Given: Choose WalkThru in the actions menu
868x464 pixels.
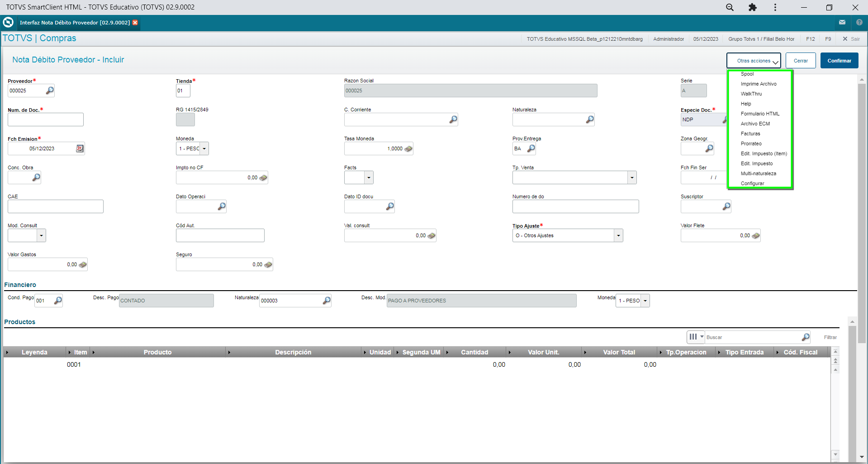Looking at the screenshot, I should pos(751,94).
